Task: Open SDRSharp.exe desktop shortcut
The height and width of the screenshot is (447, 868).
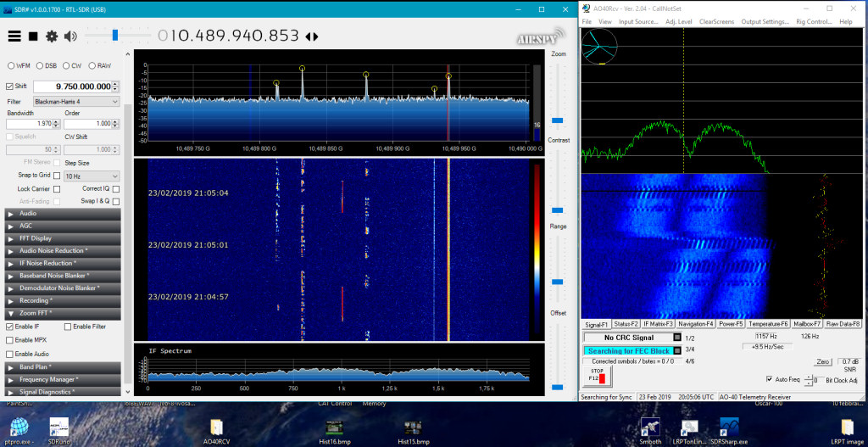Action: 730,431
